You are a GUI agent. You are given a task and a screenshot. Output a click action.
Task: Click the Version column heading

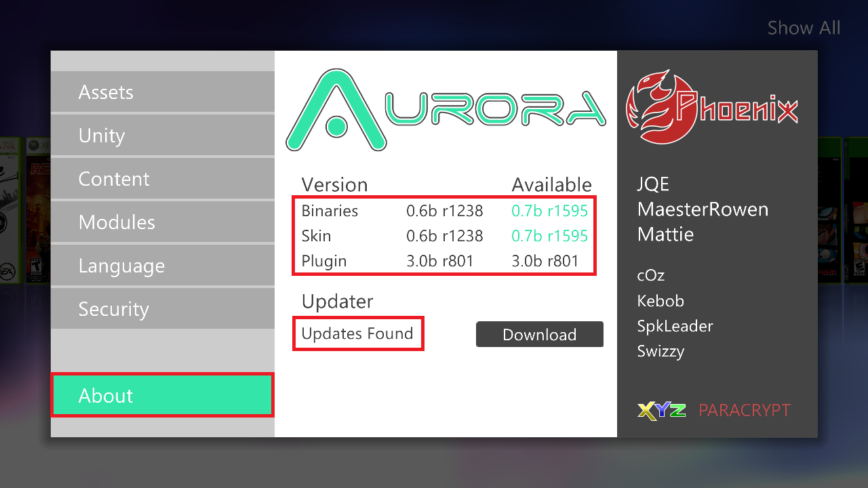tap(335, 185)
